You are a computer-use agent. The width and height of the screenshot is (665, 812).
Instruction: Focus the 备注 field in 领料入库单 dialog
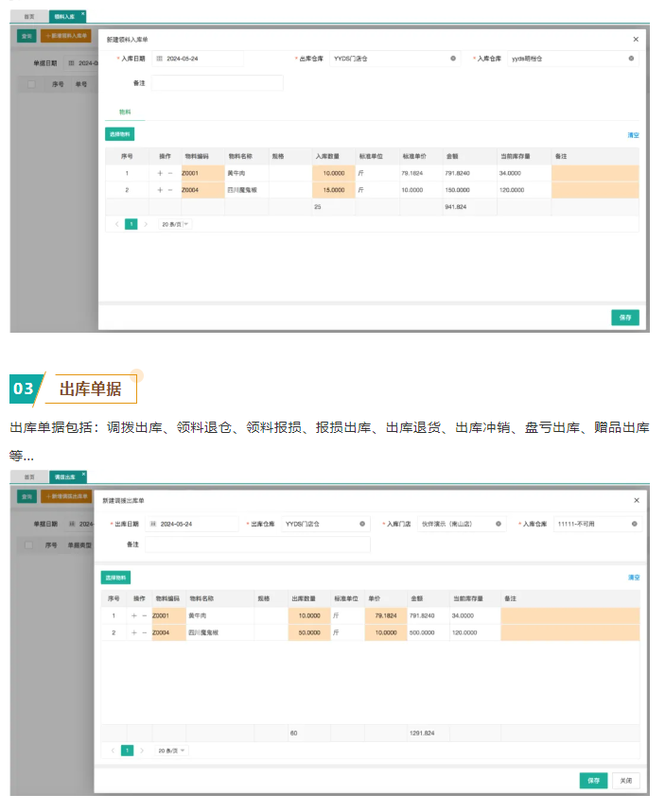click(x=218, y=83)
